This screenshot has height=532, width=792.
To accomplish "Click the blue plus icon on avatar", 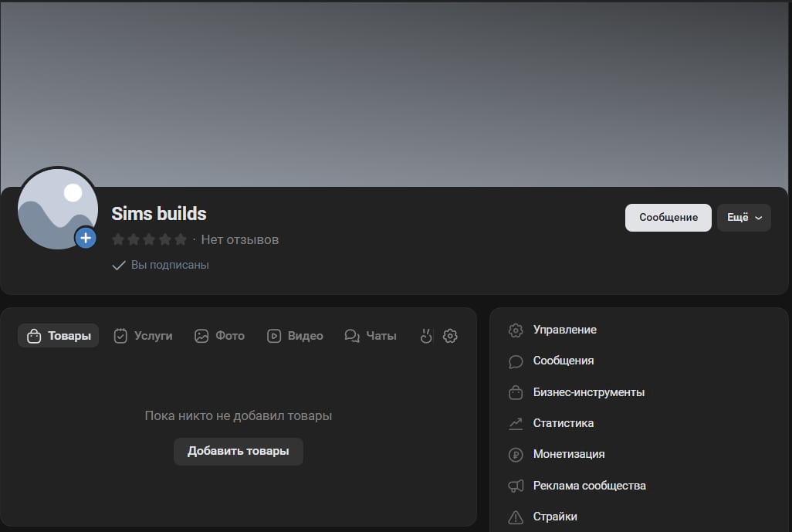I will [x=86, y=238].
